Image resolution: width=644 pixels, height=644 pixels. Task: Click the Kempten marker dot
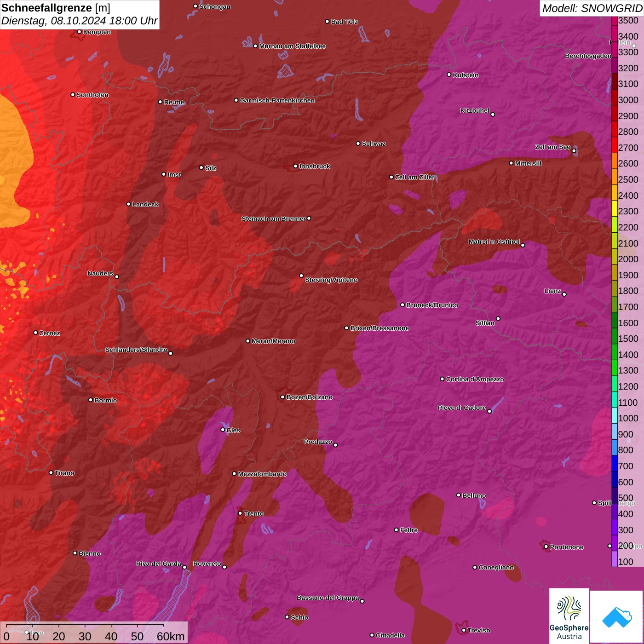click(x=80, y=32)
